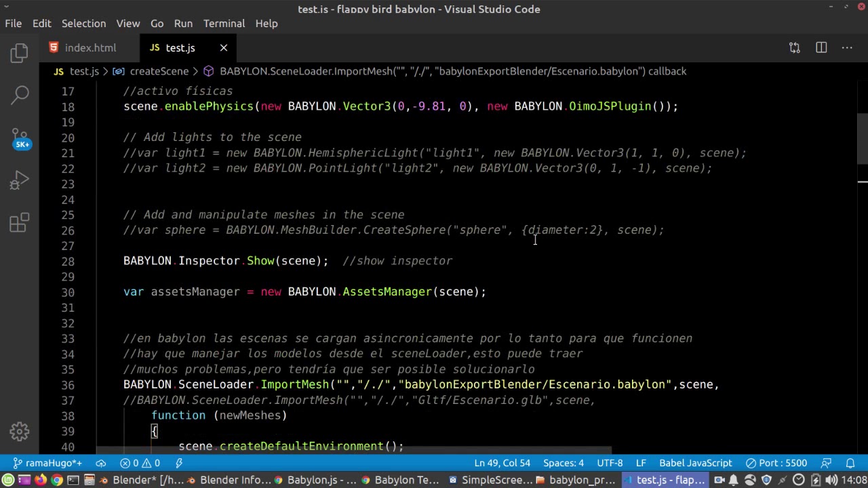The image size is (868, 488).
Task: Click line number 28 in the gutter
Action: coord(68,261)
